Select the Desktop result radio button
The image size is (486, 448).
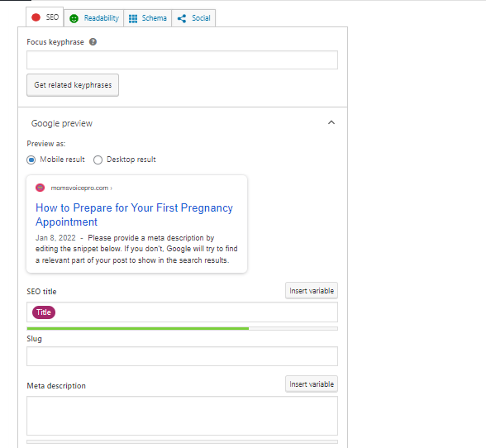click(98, 160)
